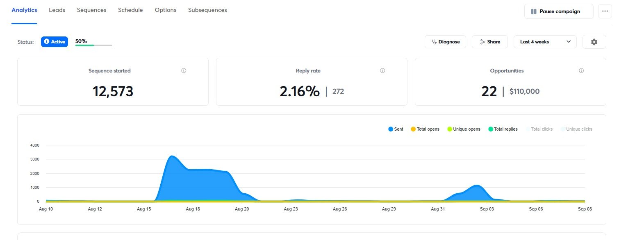The image size is (644, 240).
Task: Enable the Total clicks legend item
Action: [x=539, y=129]
